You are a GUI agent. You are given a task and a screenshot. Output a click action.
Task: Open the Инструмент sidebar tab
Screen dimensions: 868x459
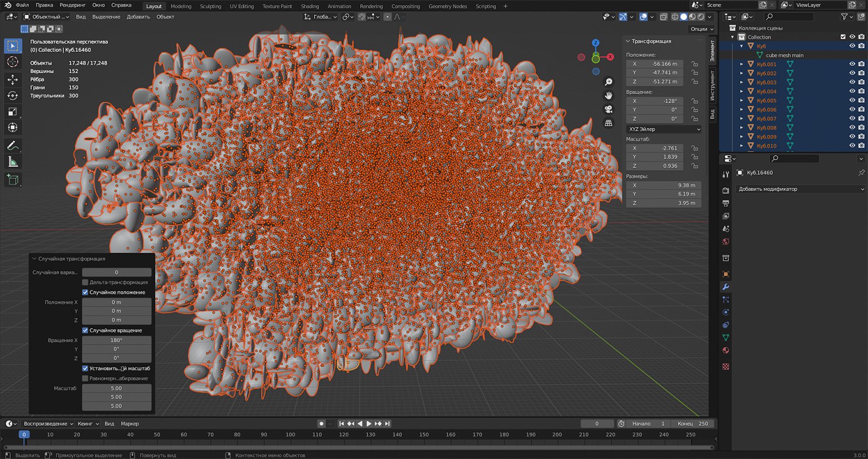(712, 86)
